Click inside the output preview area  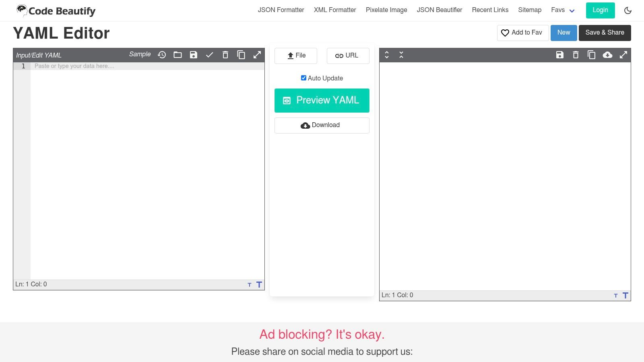coord(505,176)
